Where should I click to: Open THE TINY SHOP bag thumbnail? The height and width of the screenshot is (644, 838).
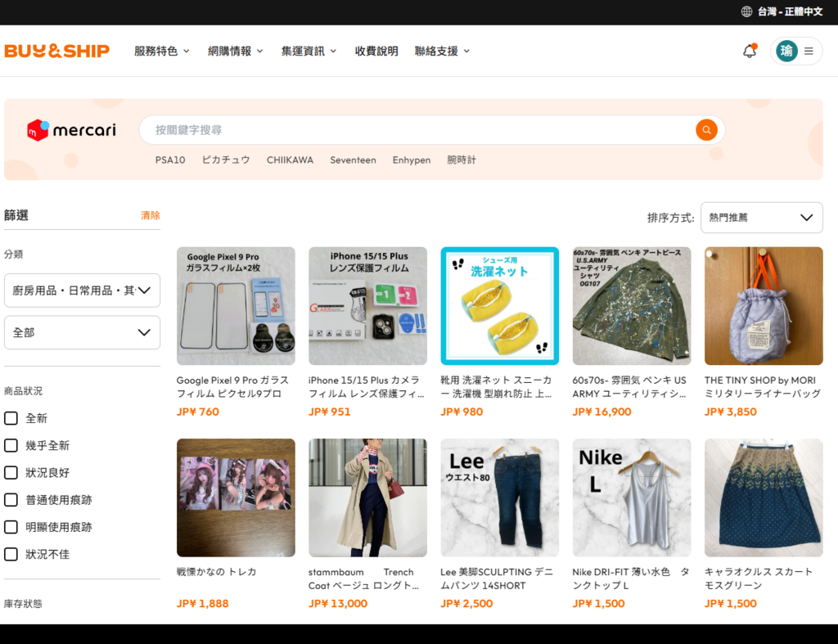[764, 306]
